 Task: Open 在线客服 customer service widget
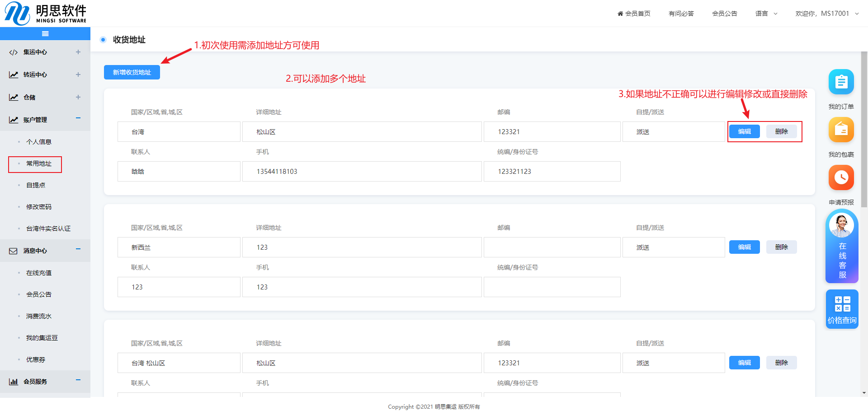coord(841,246)
